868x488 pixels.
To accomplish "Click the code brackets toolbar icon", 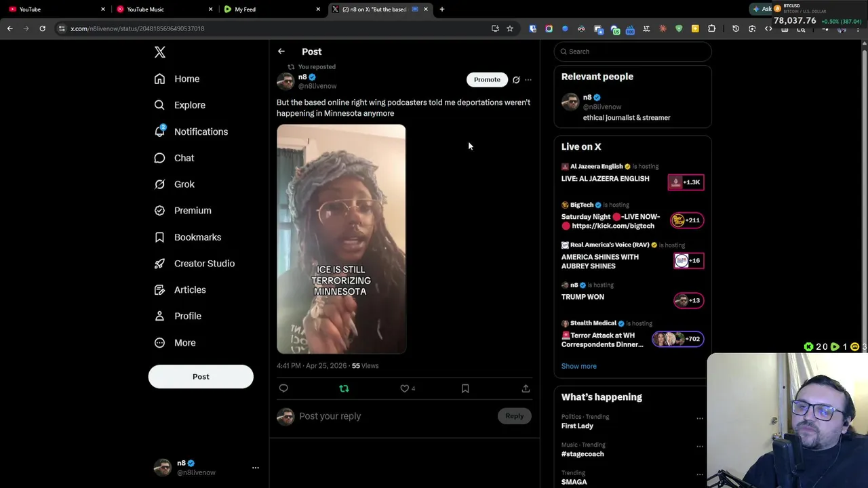I will pos(768,28).
